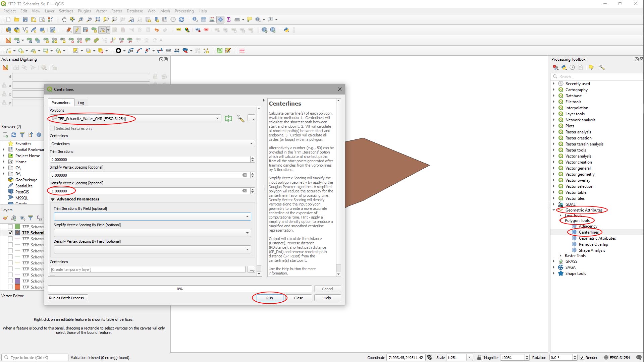The width and height of the screenshot is (644, 362).
Task: Uncheck the visible bold TFP_Scharni layer
Action: point(10,233)
